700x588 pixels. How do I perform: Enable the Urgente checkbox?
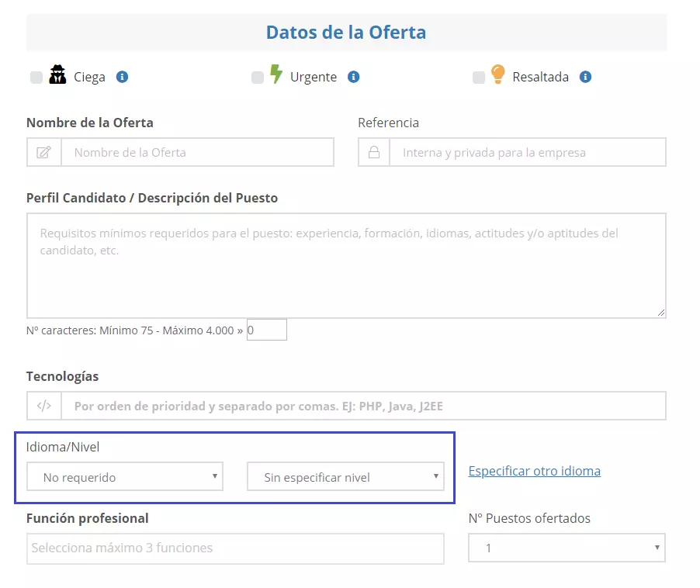point(256,76)
